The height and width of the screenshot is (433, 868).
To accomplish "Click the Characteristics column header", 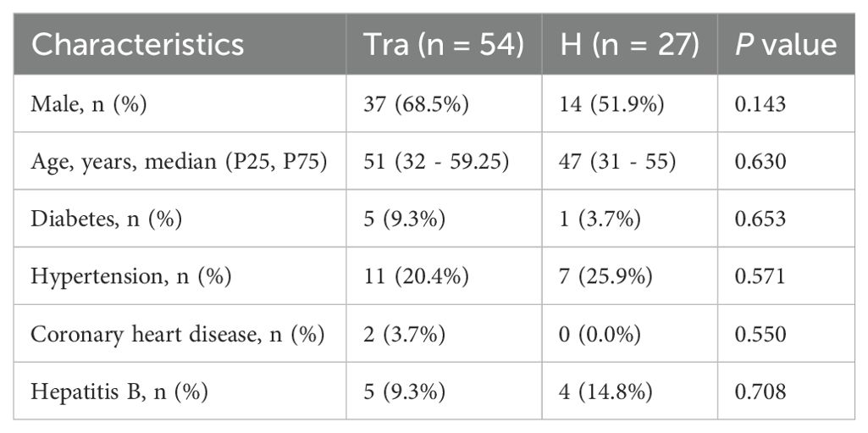I will click(138, 45).
